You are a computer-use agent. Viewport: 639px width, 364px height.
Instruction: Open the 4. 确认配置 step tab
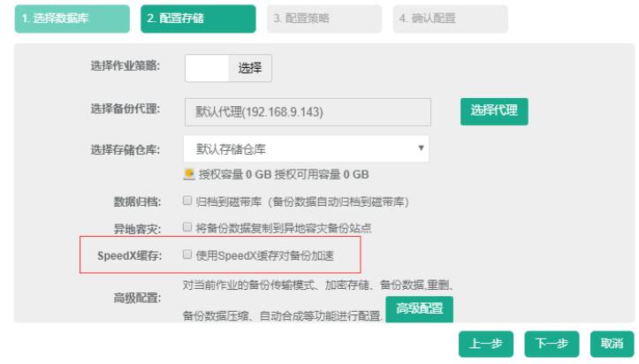[450, 19]
